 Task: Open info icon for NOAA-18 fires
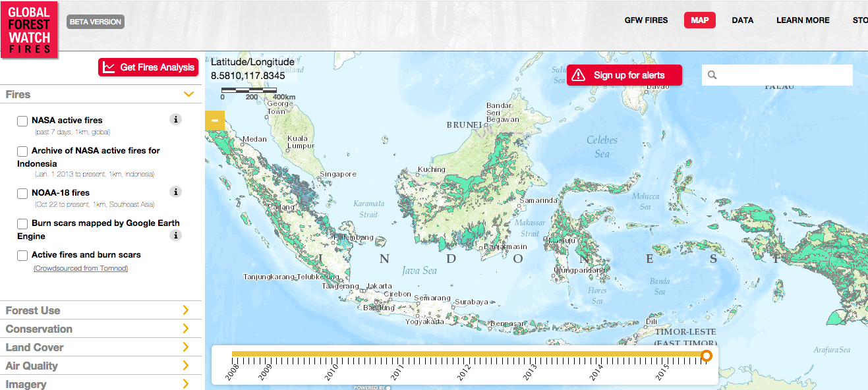click(175, 192)
